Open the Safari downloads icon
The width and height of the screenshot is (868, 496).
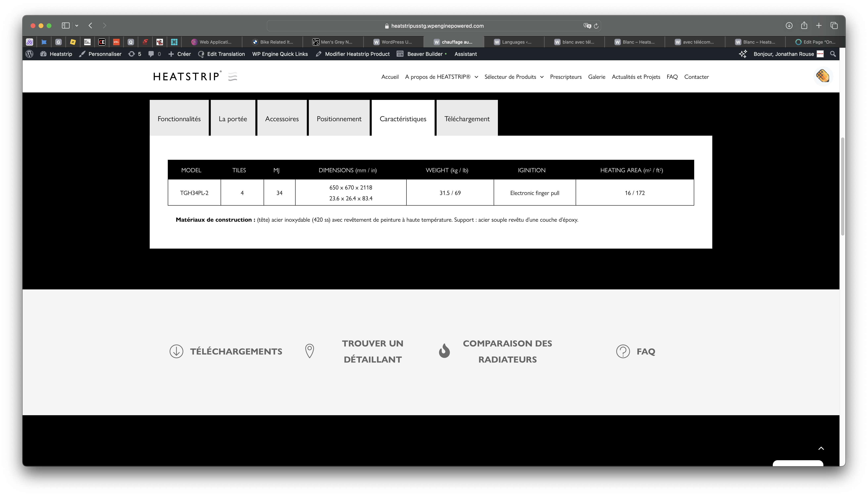point(789,26)
